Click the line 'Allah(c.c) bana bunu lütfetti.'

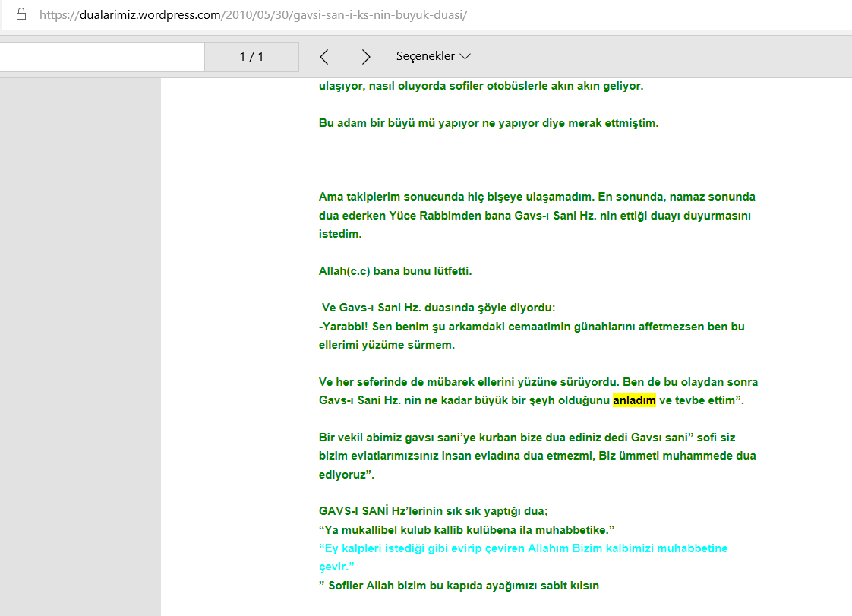(x=395, y=270)
